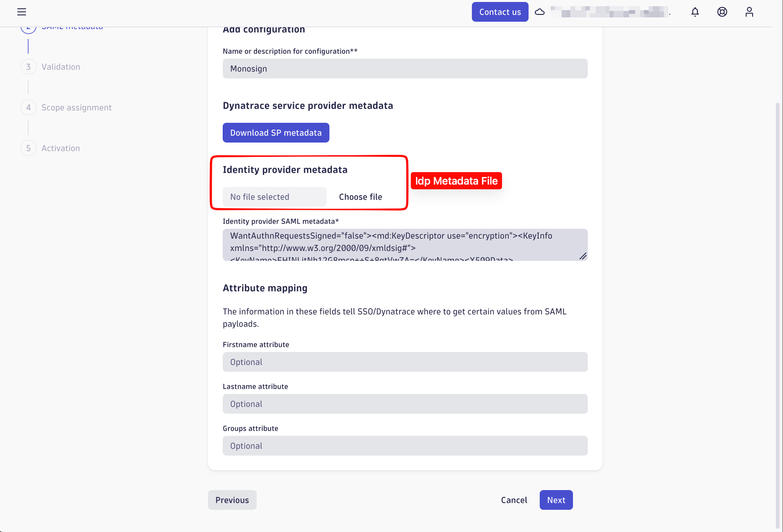Image resolution: width=783 pixels, height=532 pixels.
Task: Click the SAML metadata text area
Action: pyautogui.click(x=405, y=245)
